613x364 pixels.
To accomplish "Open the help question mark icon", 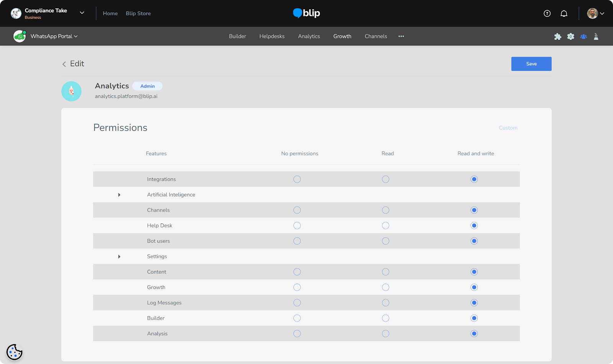I will (x=547, y=13).
